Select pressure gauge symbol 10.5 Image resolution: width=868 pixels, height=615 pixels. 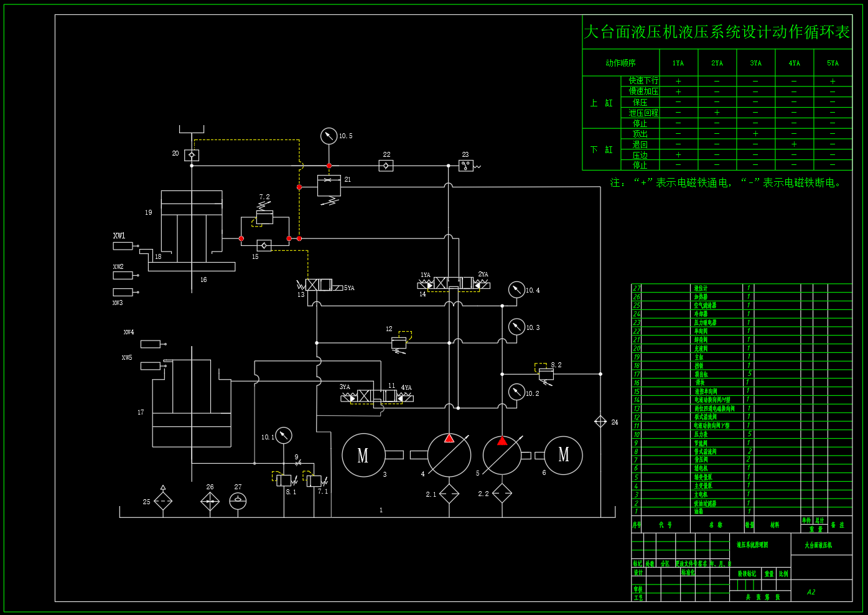click(329, 136)
